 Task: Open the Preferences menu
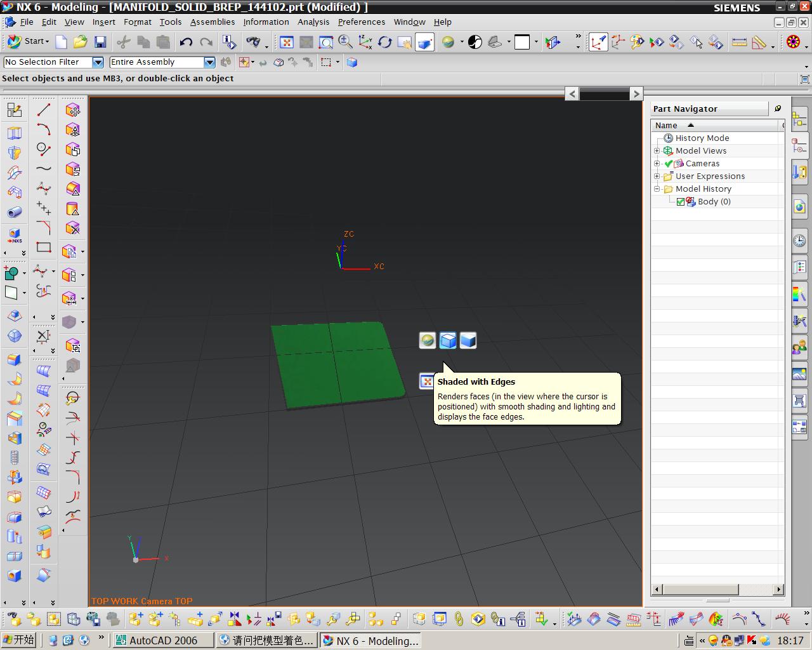[362, 22]
